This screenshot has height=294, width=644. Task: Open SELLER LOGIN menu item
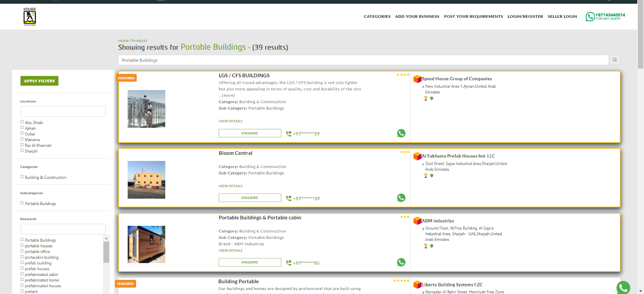[x=562, y=17]
